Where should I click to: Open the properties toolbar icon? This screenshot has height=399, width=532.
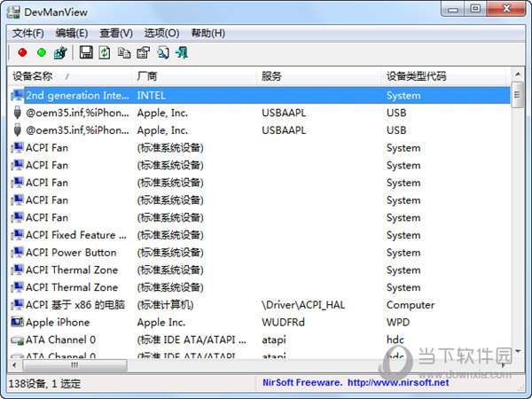click(143, 52)
